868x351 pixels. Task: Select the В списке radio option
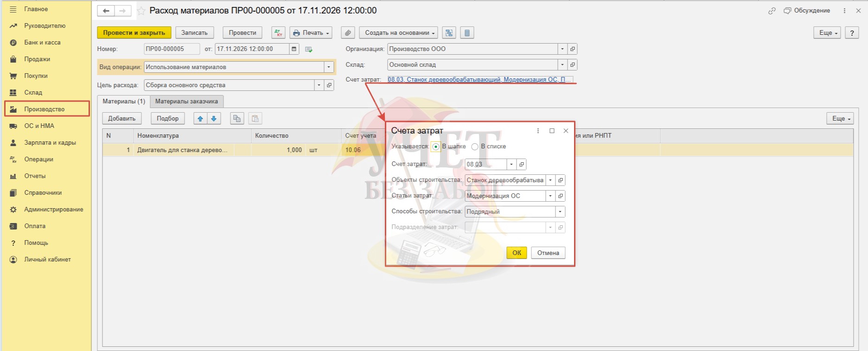point(474,147)
